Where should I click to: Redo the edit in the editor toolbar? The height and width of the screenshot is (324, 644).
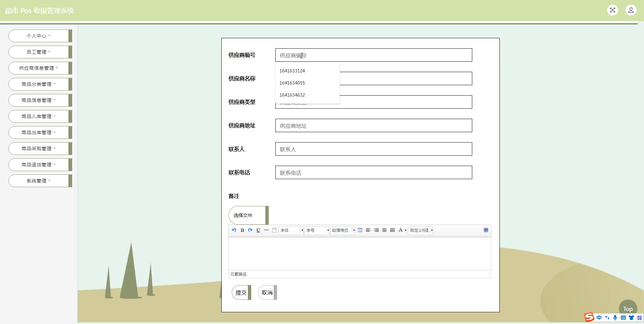pyautogui.click(x=250, y=230)
